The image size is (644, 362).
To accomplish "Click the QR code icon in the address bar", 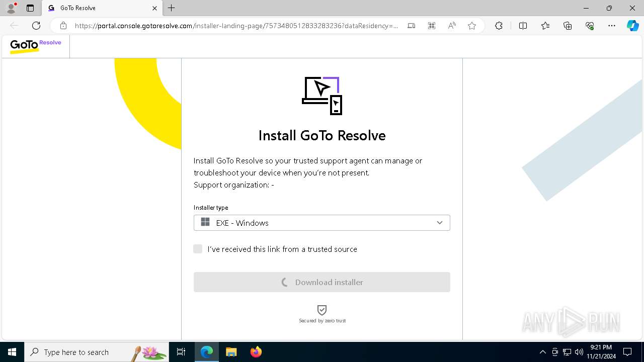I will pos(432,26).
